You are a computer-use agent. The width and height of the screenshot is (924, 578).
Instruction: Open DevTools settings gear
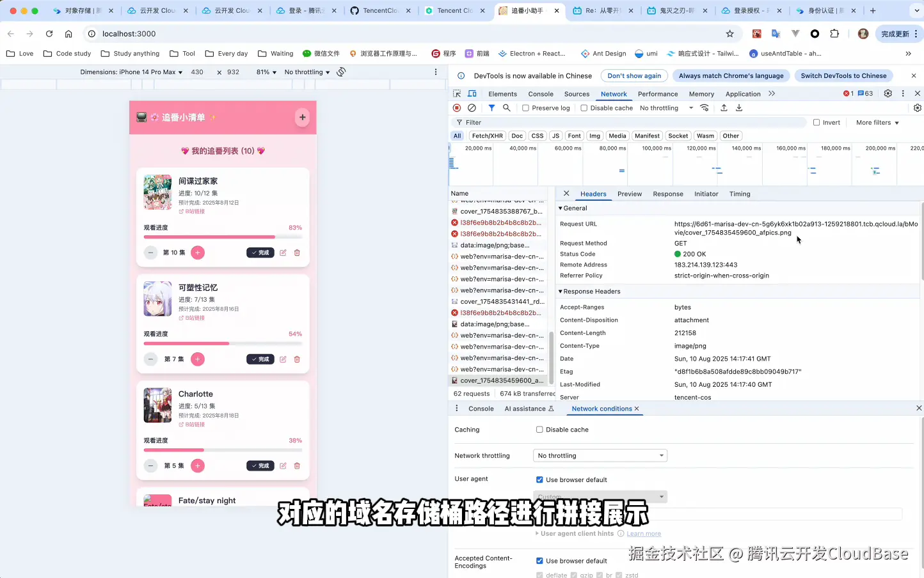tap(888, 93)
